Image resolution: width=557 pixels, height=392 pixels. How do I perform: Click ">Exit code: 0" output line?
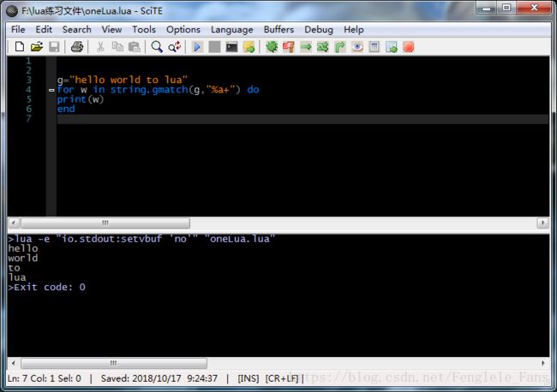click(x=47, y=287)
